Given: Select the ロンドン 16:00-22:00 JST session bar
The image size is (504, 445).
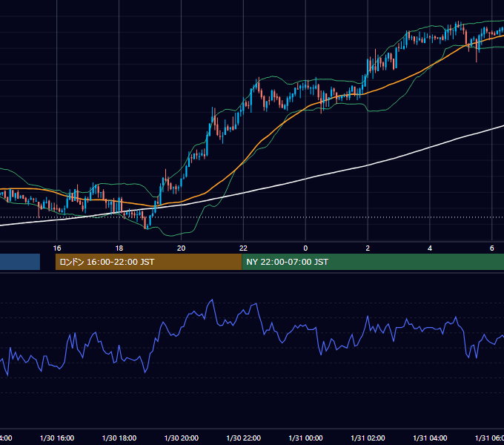Looking at the screenshot, I should 148,262.
